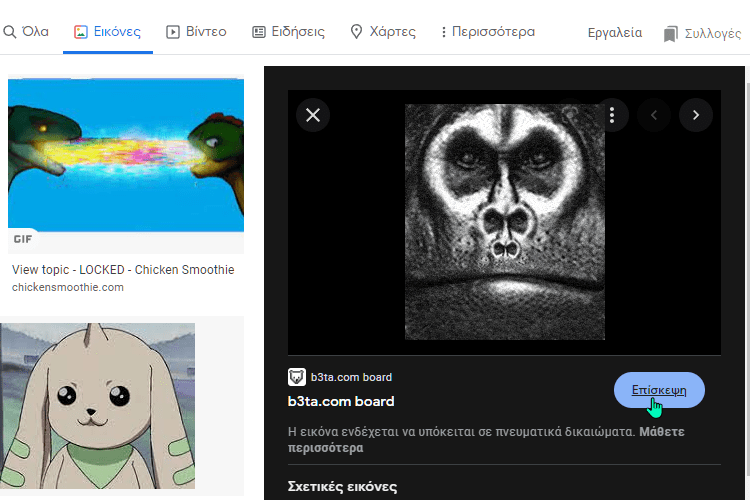Open the dinosaur GIF thumbnail
Screen dimensions: 750x500
pyautogui.click(x=126, y=156)
